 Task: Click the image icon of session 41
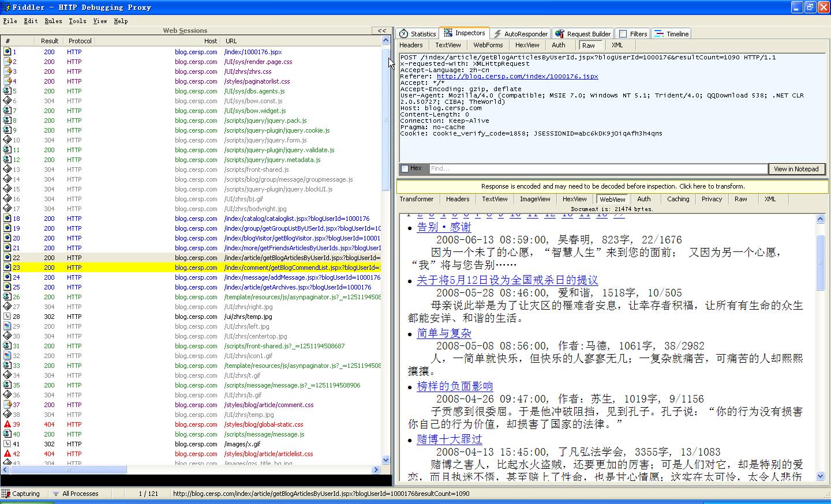pos(8,444)
